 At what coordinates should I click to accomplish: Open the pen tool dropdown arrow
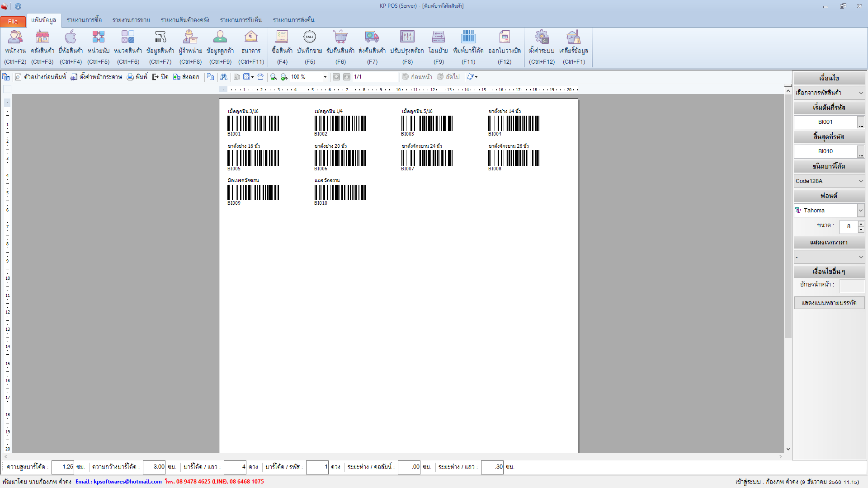(x=476, y=77)
